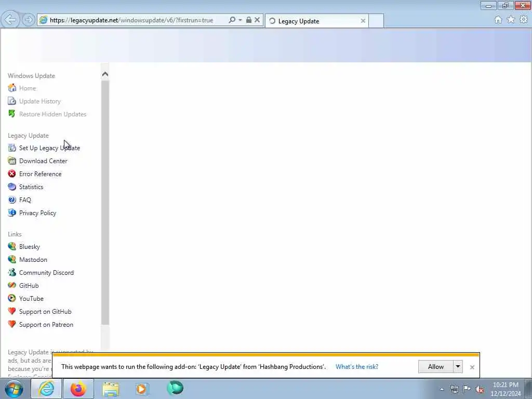Close the Legacy Update tab

(x=363, y=21)
